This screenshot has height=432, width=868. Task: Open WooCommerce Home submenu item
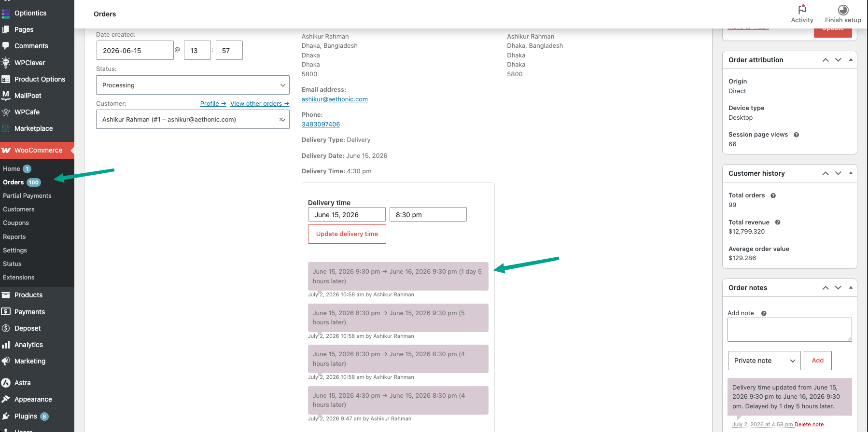[12, 168]
